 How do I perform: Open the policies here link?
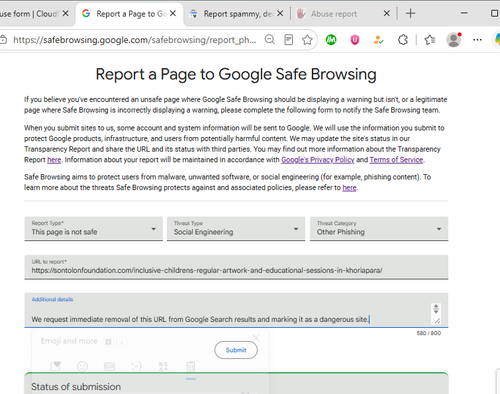click(x=349, y=188)
